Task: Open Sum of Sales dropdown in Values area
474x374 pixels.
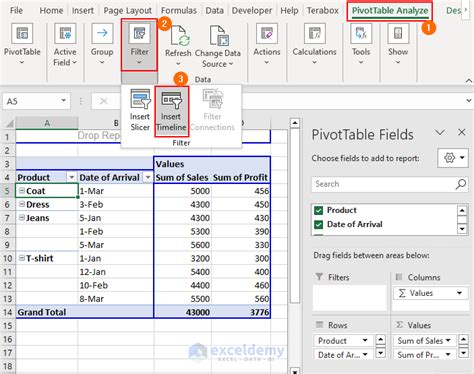Action: coord(448,340)
